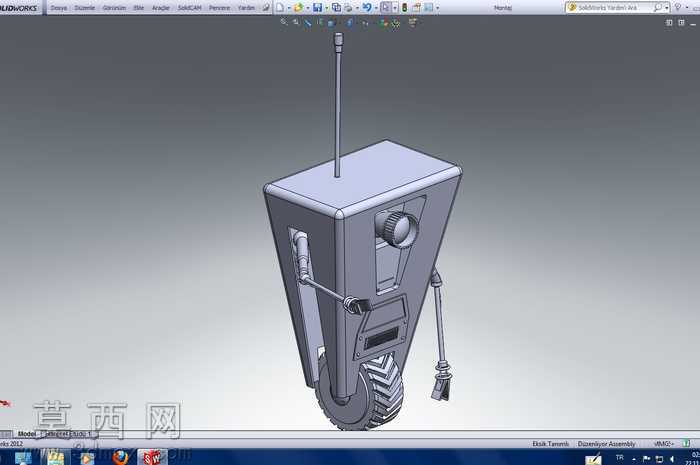Viewport: 700px width, 465px height.
Task: Click the volume speaker tray icon
Action: [672, 459]
